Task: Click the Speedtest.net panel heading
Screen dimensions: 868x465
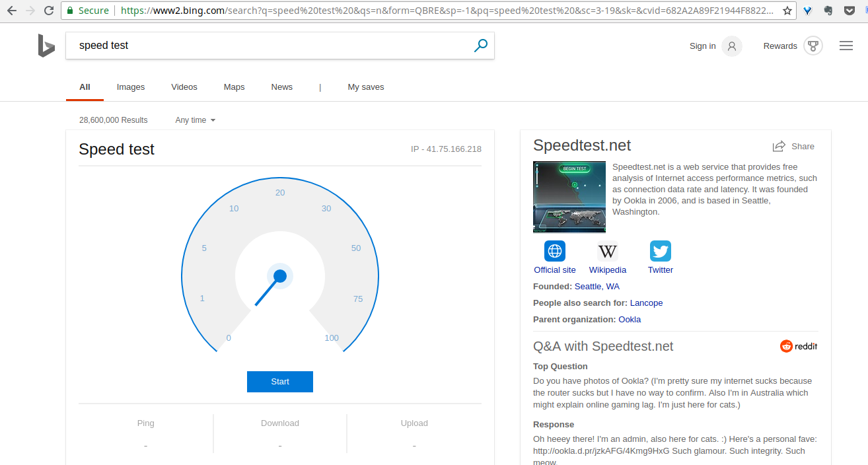Action: [582, 146]
